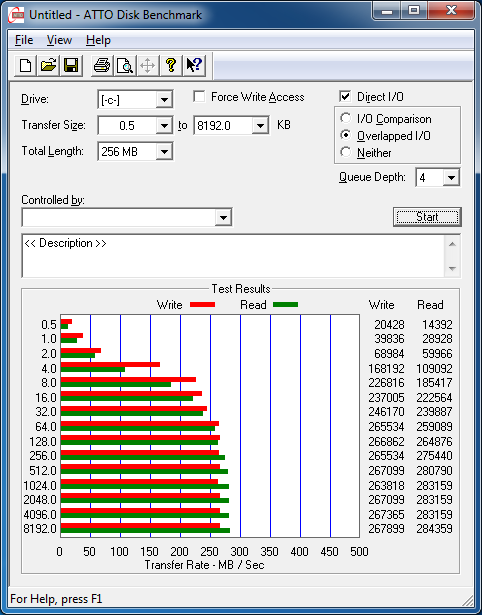Choose the Neither radio option
This screenshot has width=482, height=615.
click(x=346, y=152)
